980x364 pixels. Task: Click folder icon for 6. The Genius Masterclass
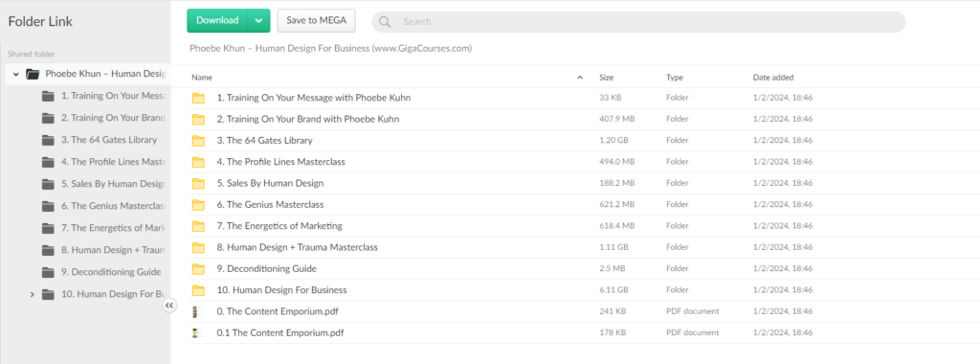(199, 205)
